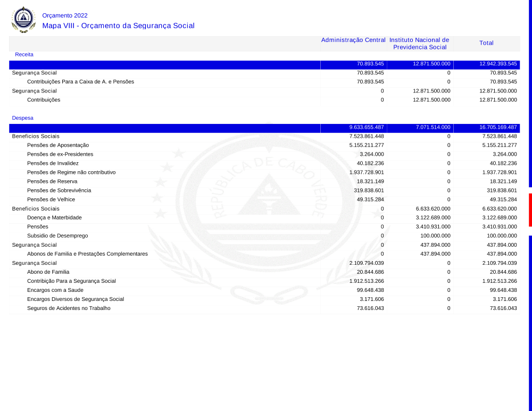The image size is (532, 411).
Task: Click Abonos de Familia e Prestações Complementares
Action: tap(87, 254)
